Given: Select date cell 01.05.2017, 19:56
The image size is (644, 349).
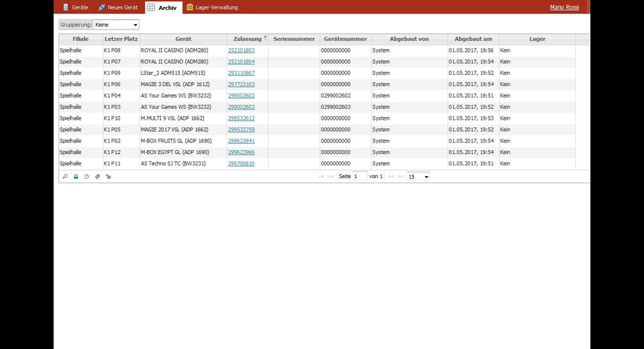Looking at the screenshot, I should (473, 50).
